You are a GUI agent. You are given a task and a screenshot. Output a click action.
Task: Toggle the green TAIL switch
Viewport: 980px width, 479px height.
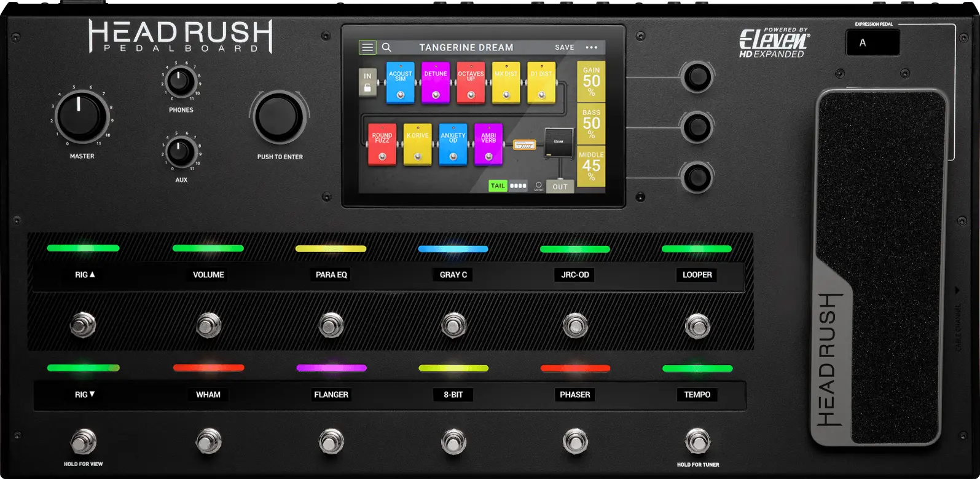click(498, 186)
